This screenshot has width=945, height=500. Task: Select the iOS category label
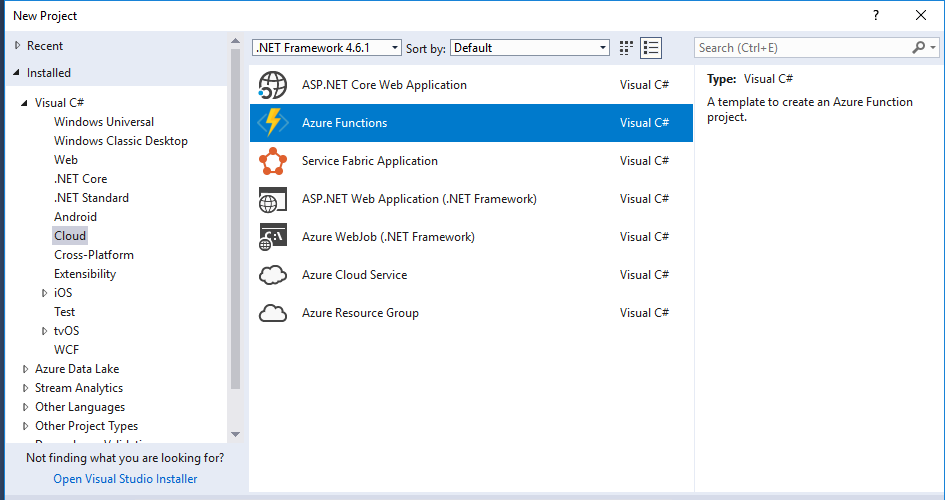[63, 293]
